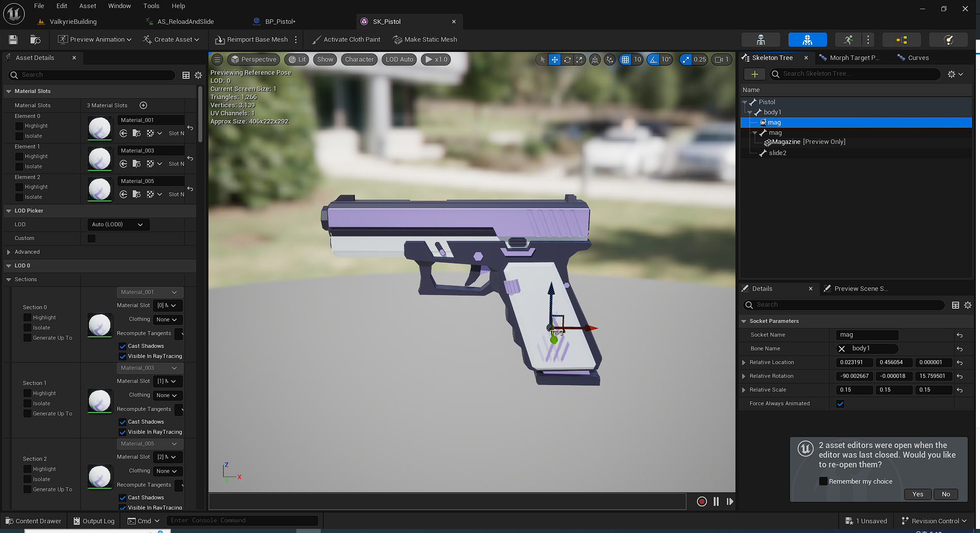
Task: Open the Window menu
Action: (x=119, y=6)
